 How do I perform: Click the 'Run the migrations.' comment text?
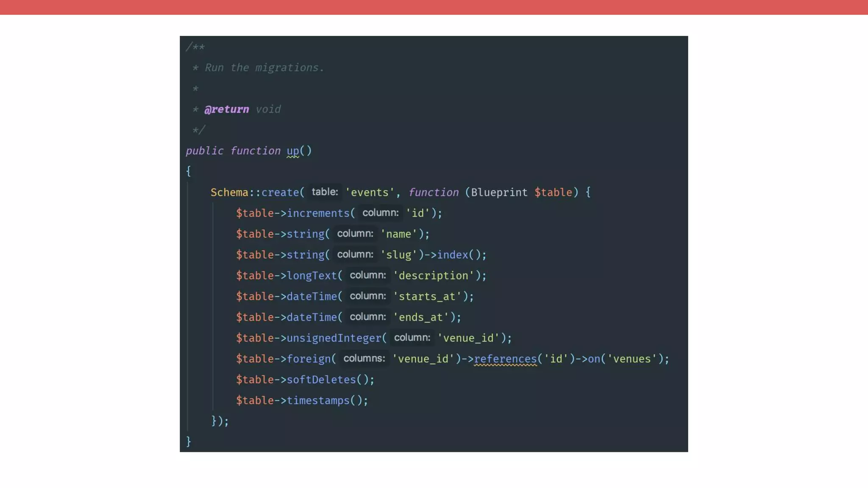click(264, 68)
